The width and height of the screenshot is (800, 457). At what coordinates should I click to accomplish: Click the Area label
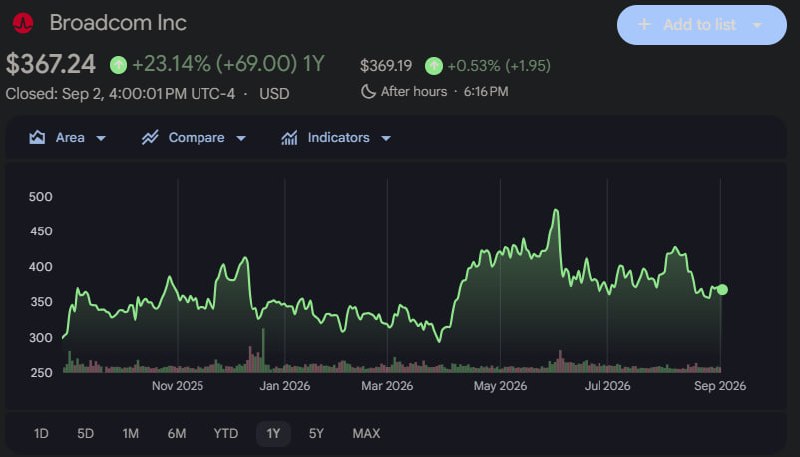70,138
